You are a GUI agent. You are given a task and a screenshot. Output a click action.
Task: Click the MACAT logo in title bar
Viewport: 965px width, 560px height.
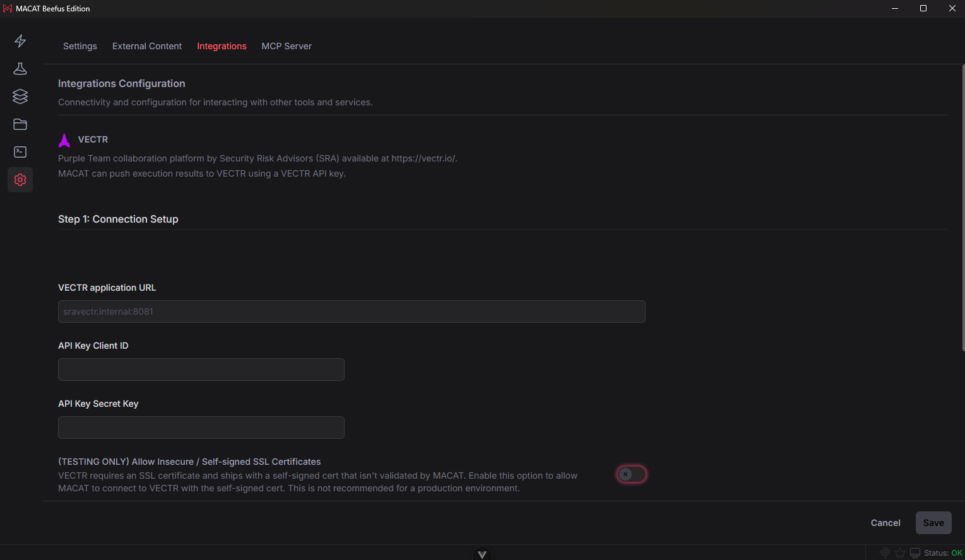click(x=8, y=8)
